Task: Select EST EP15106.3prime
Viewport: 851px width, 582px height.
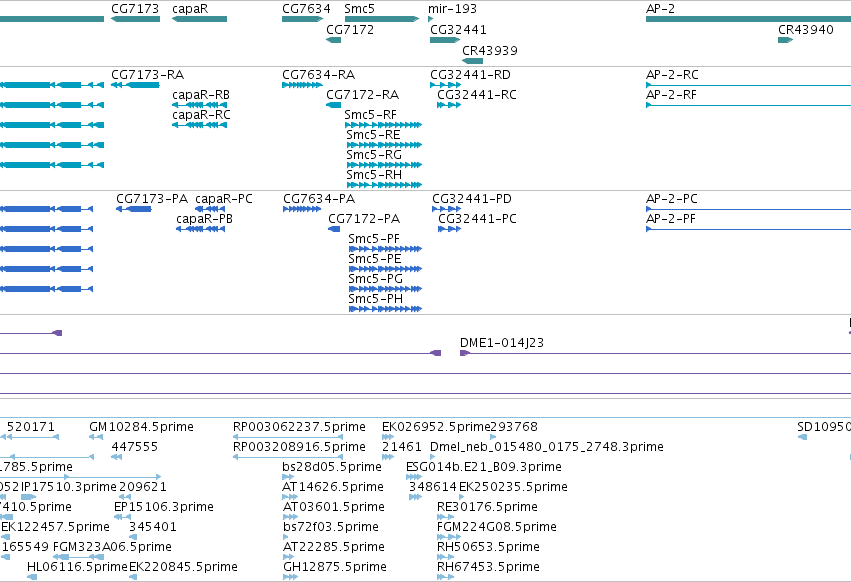Action: (x=122, y=517)
